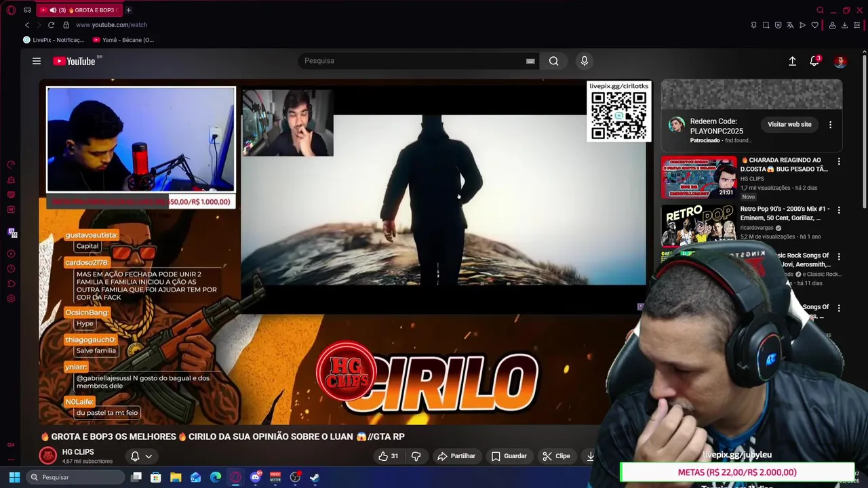Start voice search with microphone icon

click(585, 61)
